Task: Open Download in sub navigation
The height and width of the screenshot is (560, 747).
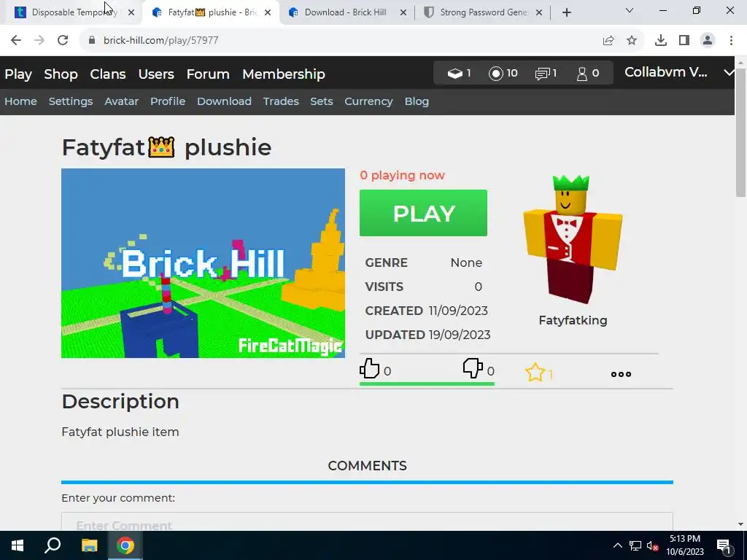Action: (224, 101)
